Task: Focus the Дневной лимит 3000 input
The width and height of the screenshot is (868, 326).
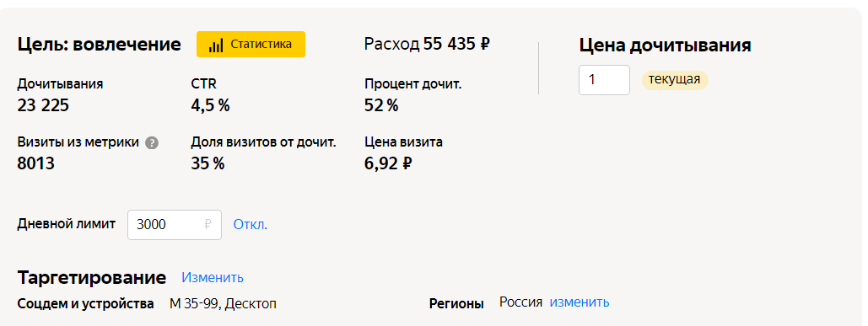Action: coord(175,225)
